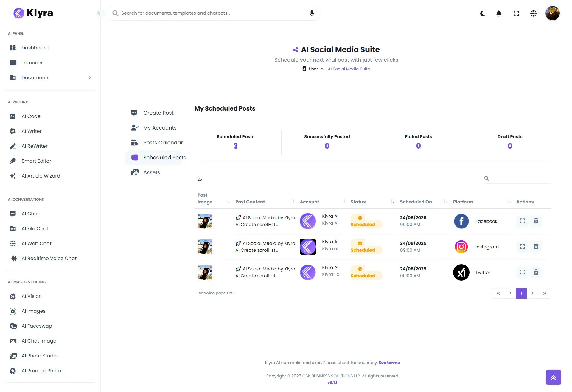The width and height of the screenshot is (572, 392).
Task: Click the AI Social Media Suite breadcrumb link
Action: (349, 69)
